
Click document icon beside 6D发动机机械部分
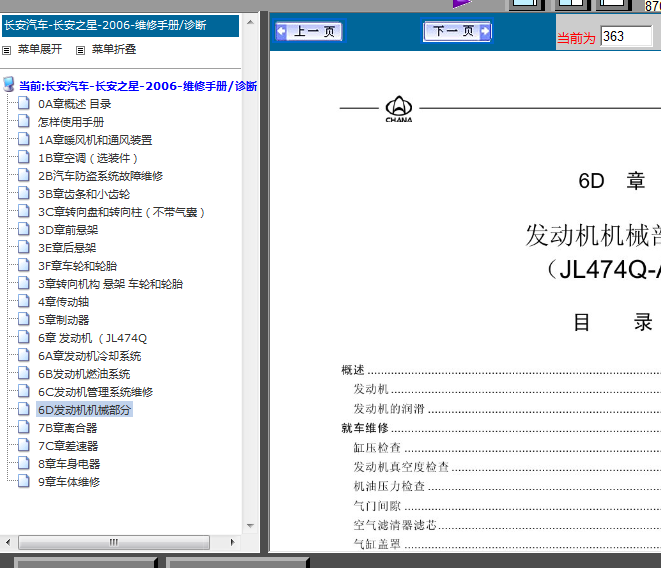24,409
